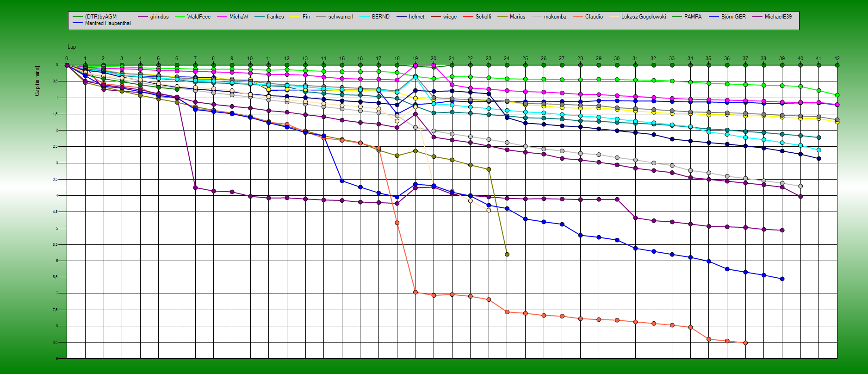Select the schwamerl legend entry
This screenshot has height=374, width=868.
coord(335,17)
